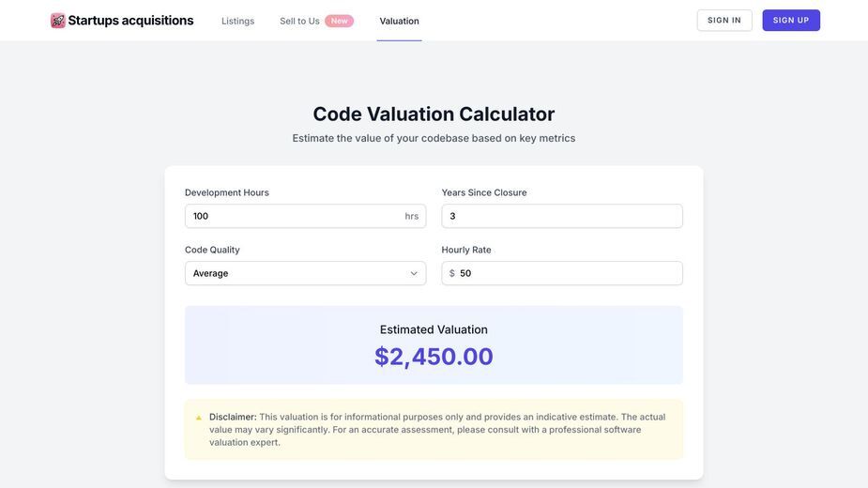The height and width of the screenshot is (488, 868).
Task: Click the Estimated Valuation label
Action: point(434,329)
